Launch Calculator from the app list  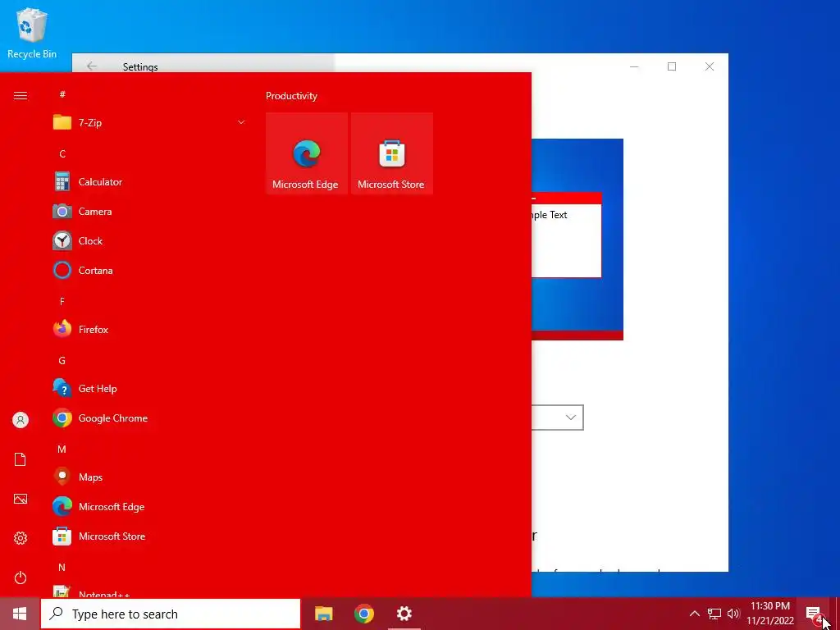pyautogui.click(x=149, y=182)
